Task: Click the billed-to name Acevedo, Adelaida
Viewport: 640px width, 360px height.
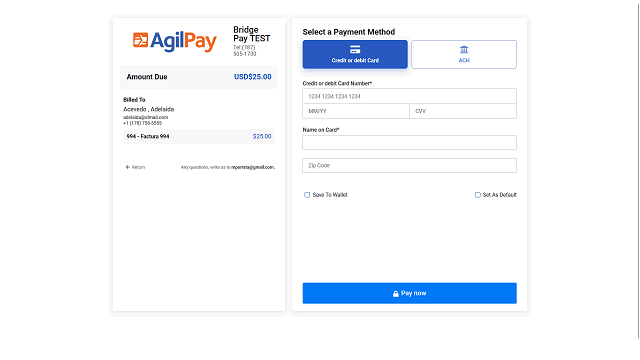Action: pyautogui.click(x=149, y=109)
